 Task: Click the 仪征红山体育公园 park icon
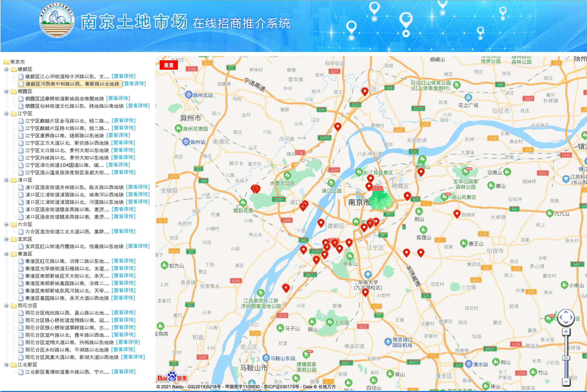coord(457,85)
